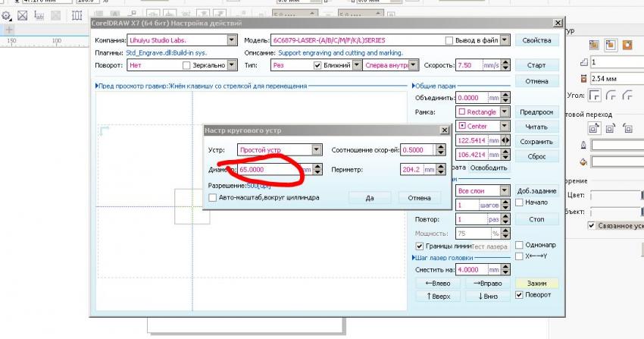Uncheck the Поворот checkbox
The width and height of the screenshot is (644, 339).
[519, 295]
